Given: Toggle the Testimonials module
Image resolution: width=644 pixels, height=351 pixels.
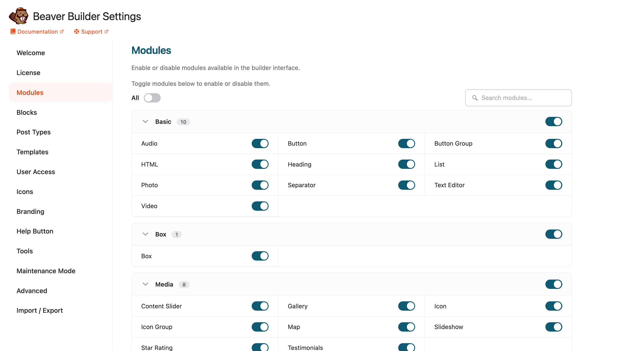Looking at the screenshot, I should [x=406, y=347].
